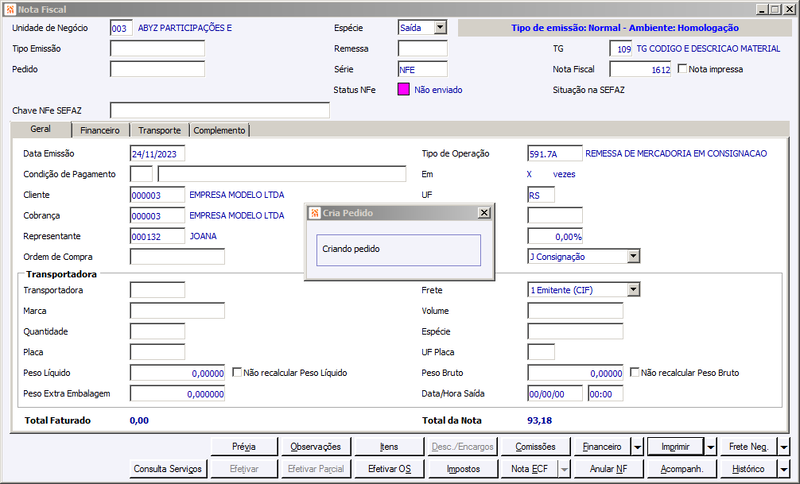Click the Tipo Emissão input field
This screenshot has height=484, width=800.
(x=157, y=48)
